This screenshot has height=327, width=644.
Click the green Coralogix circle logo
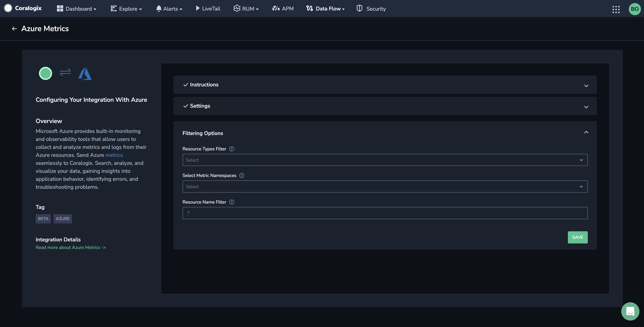pos(46,73)
